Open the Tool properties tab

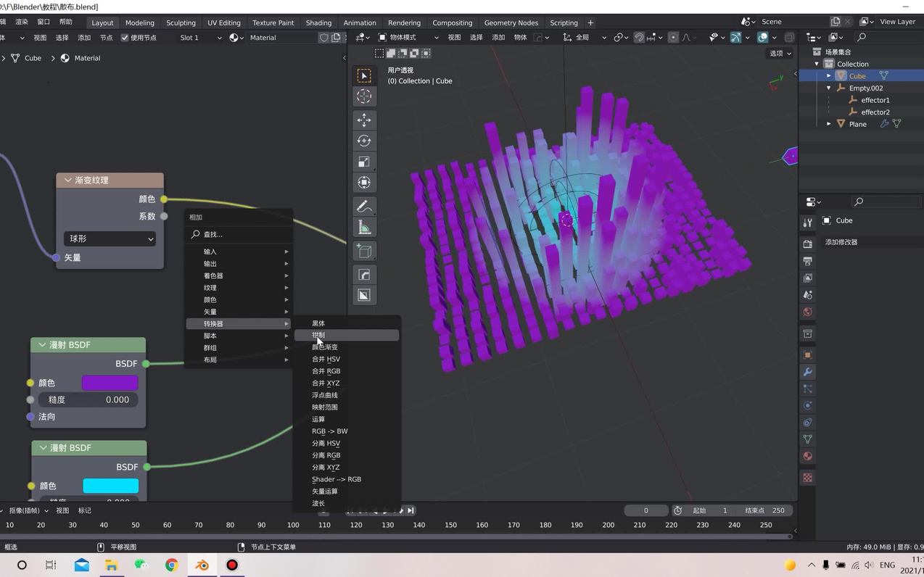(x=807, y=223)
